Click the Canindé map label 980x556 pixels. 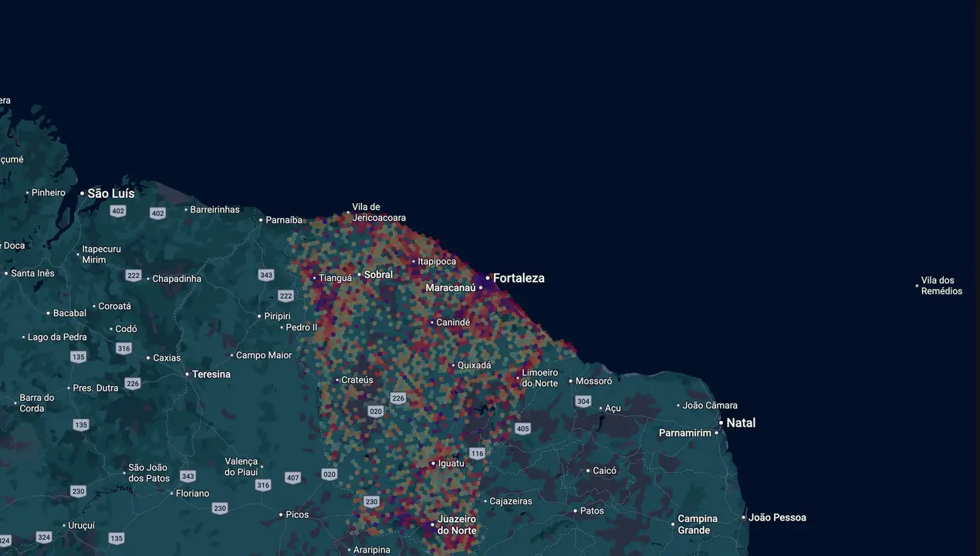[453, 322]
